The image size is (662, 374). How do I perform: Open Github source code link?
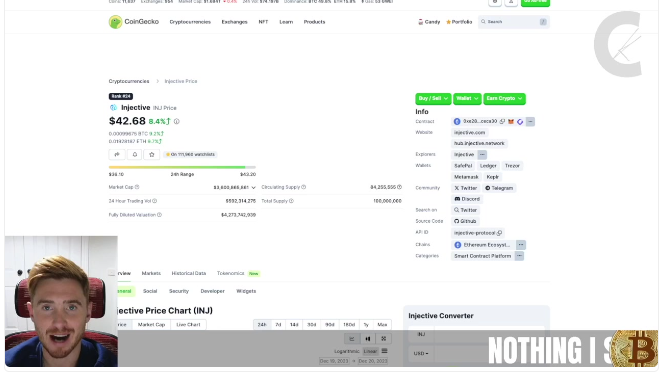[465, 221]
